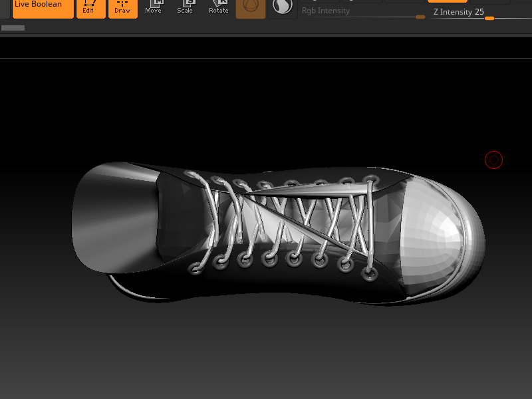Select the Rotate tool icon
The image size is (532, 399).
click(219, 7)
